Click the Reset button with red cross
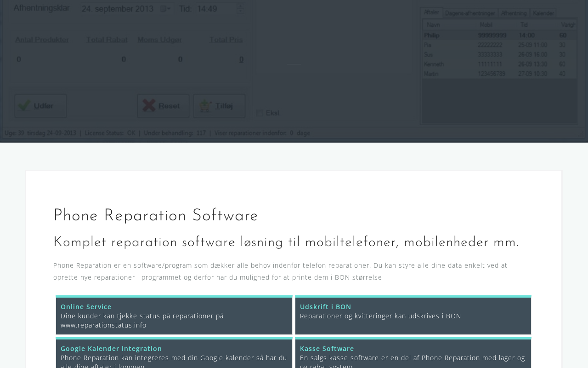The height and width of the screenshot is (368, 588). (x=163, y=106)
